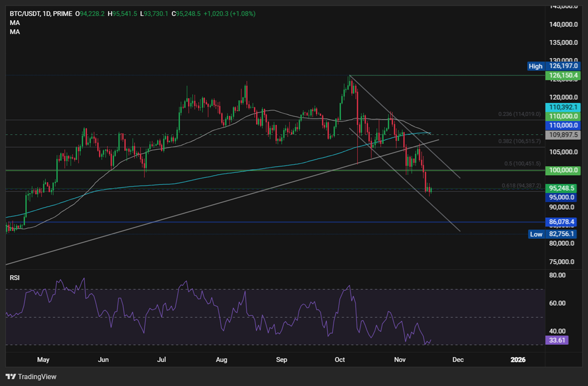The image size is (588, 386).
Task: Select the second MA indicator label
Action: (15, 31)
